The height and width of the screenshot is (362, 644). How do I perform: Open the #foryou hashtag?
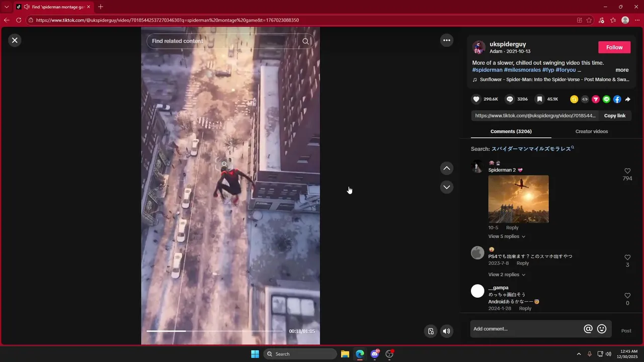coord(566,70)
